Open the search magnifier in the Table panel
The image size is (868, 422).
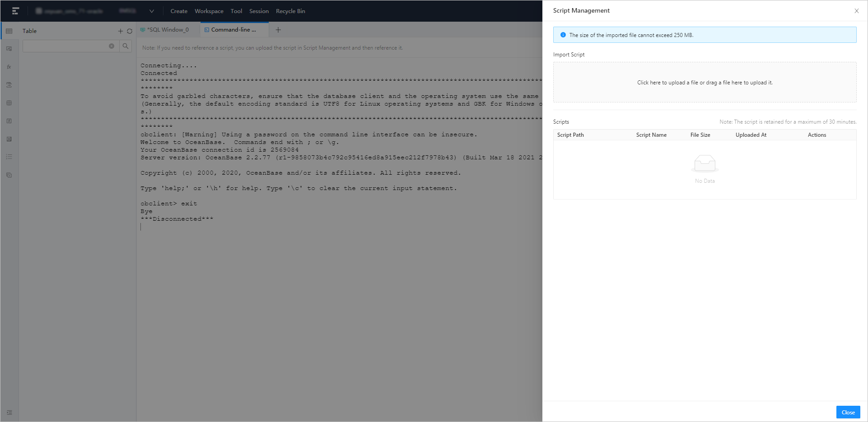coord(126,46)
